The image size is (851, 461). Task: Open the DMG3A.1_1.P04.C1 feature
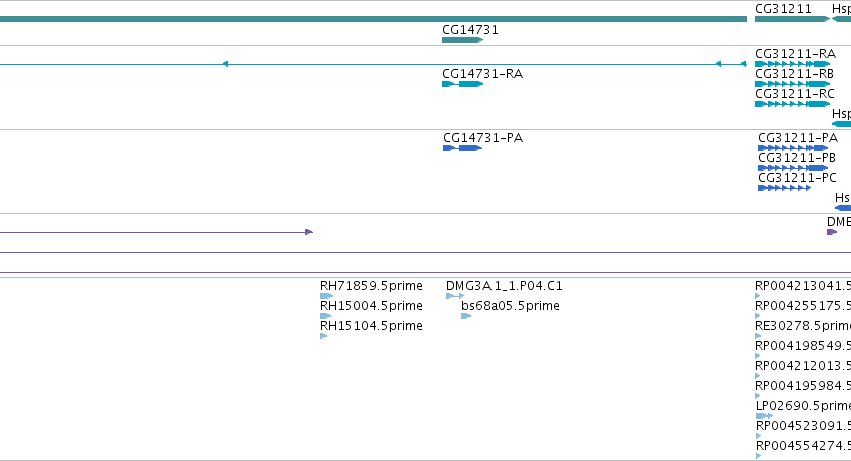tap(455, 296)
